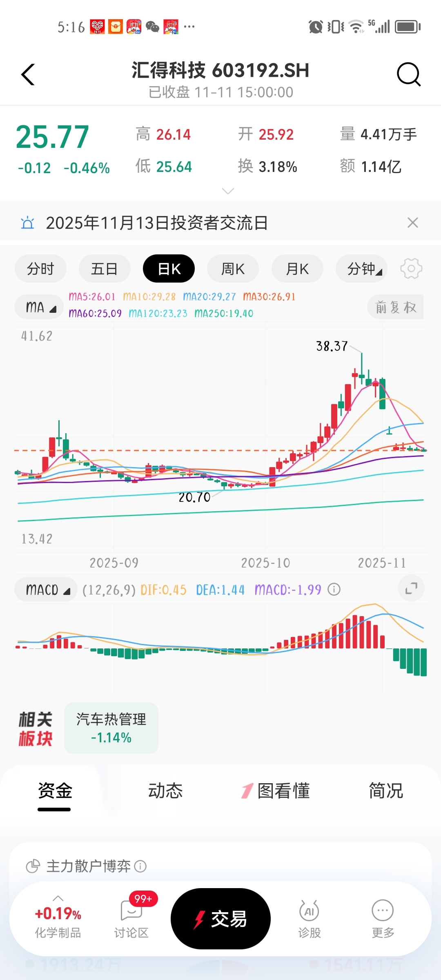
Task: Open the 分钟 interval dropdown
Action: (x=361, y=269)
